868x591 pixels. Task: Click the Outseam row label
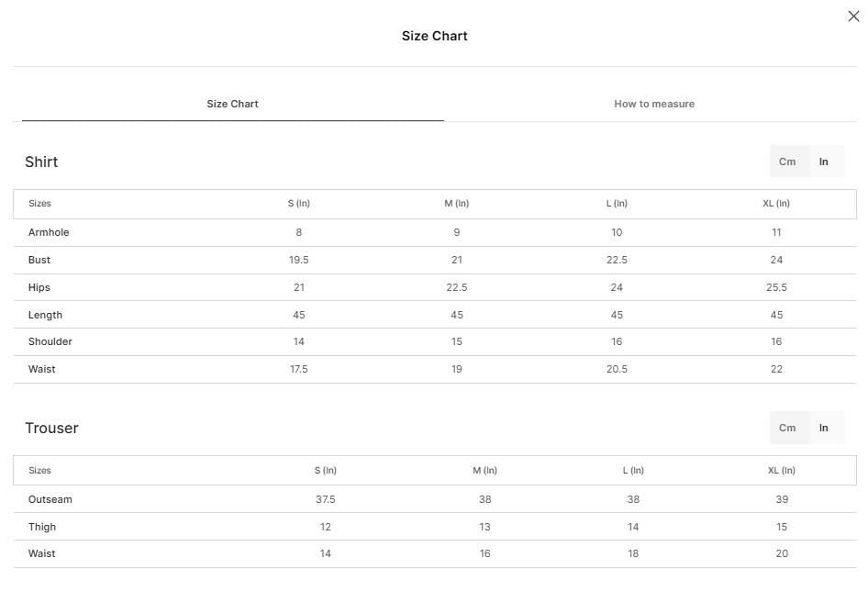[x=50, y=499]
